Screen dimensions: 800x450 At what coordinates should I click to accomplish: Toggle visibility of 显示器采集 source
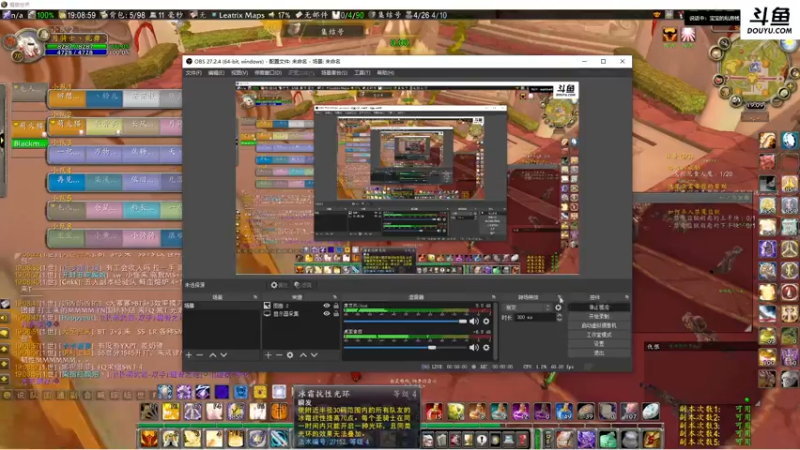(x=327, y=314)
